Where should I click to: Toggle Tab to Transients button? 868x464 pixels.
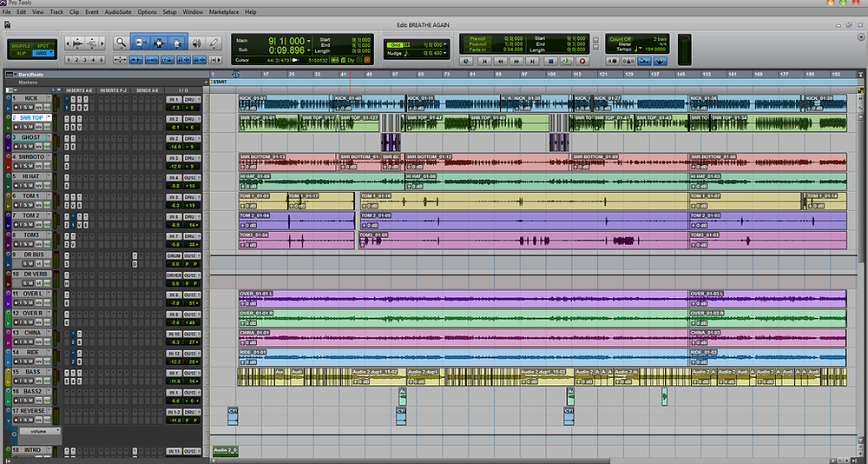click(x=136, y=60)
